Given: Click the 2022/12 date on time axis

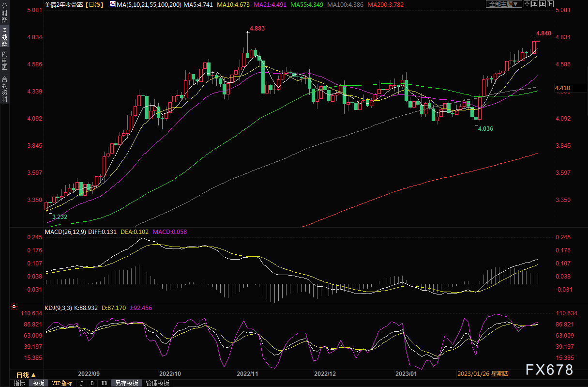Looking at the screenshot, I should point(325,374).
